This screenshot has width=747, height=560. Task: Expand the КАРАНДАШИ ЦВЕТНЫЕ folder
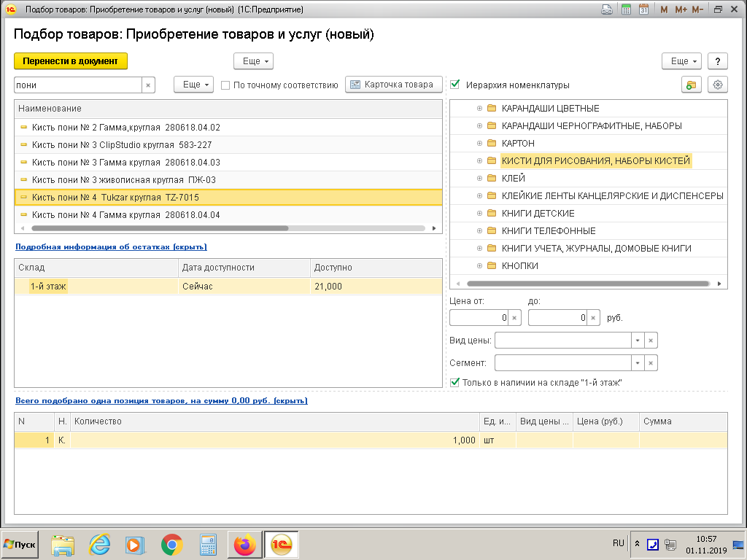coord(480,108)
